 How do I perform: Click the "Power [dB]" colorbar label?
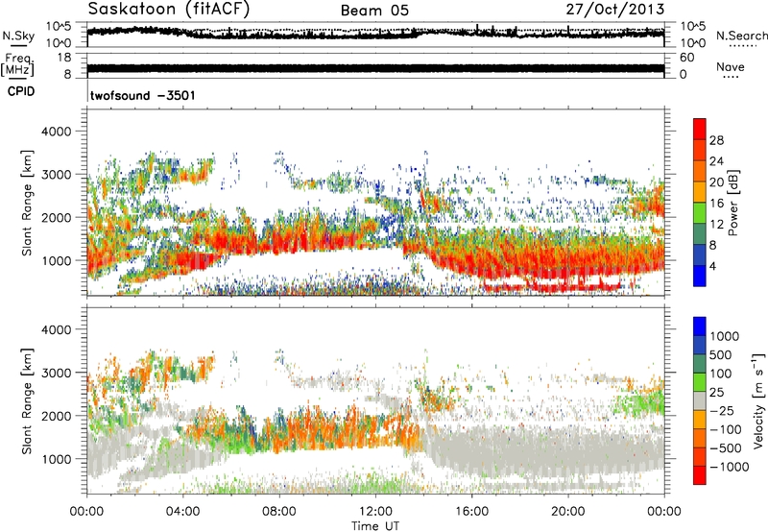(733, 203)
